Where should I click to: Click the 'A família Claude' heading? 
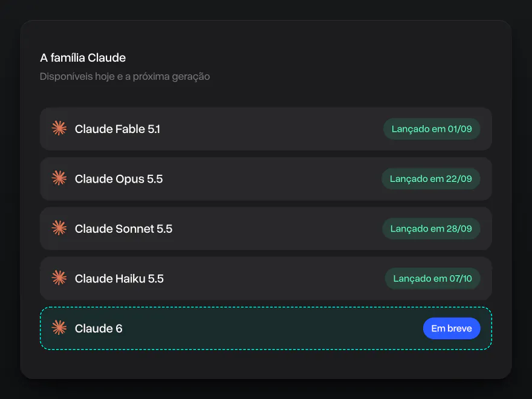pyautogui.click(x=83, y=57)
